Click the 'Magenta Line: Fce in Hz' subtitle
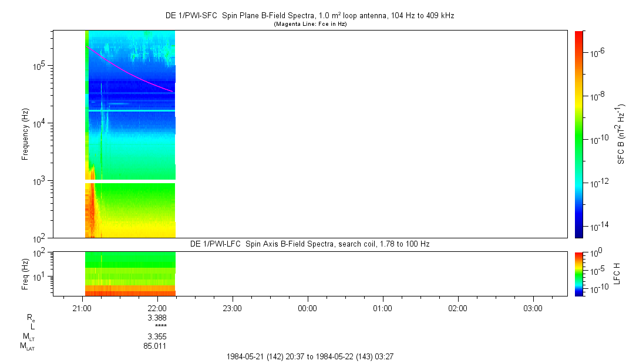 coord(309,24)
